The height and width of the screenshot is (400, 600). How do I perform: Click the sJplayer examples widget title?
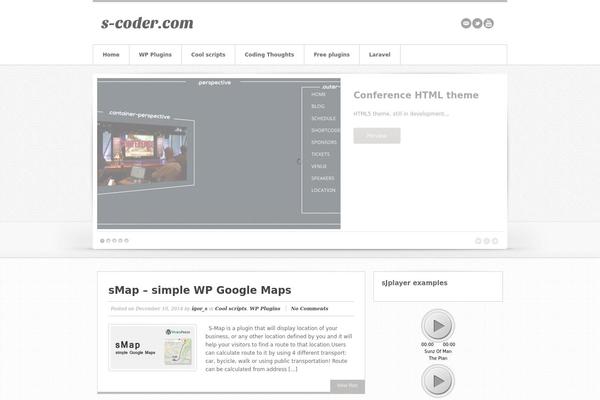click(414, 283)
